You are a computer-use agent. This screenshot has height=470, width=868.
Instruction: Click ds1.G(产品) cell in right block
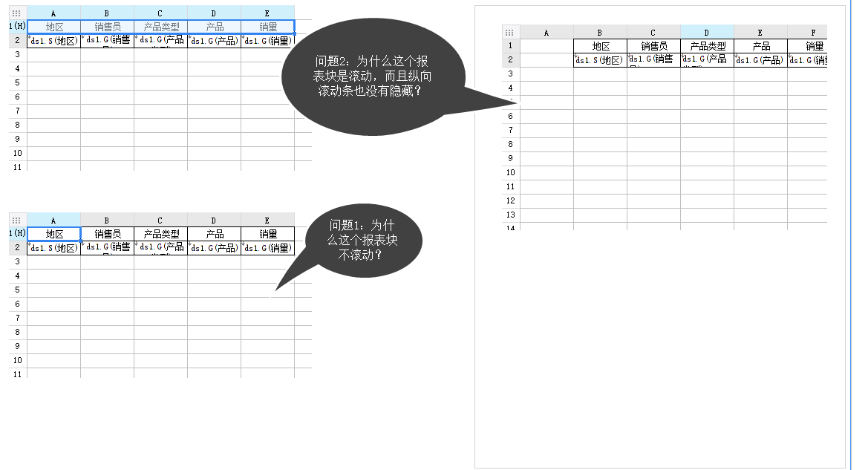(x=760, y=60)
